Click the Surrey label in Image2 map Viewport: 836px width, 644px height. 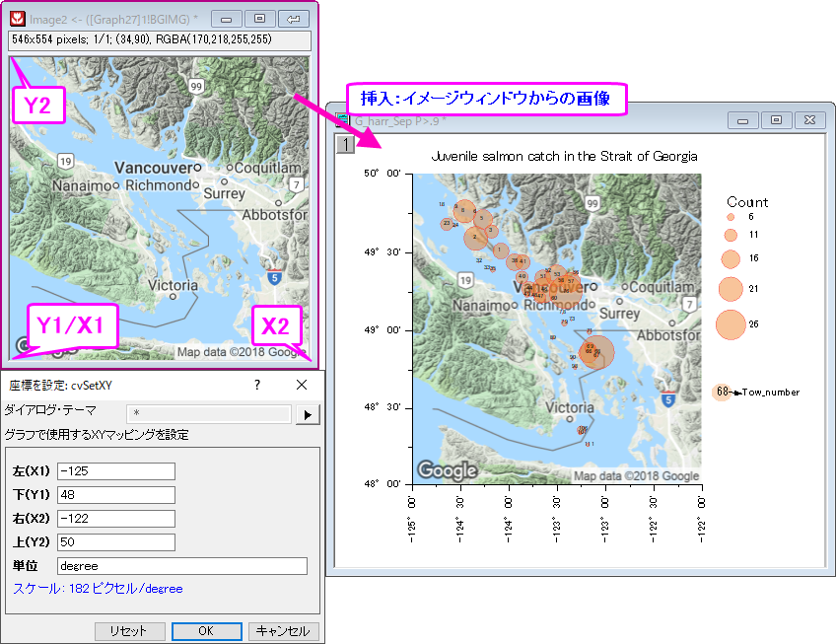(225, 193)
